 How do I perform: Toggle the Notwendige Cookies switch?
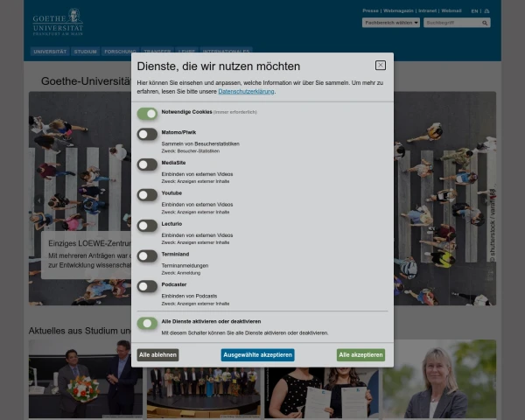click(x=147, y=114)
